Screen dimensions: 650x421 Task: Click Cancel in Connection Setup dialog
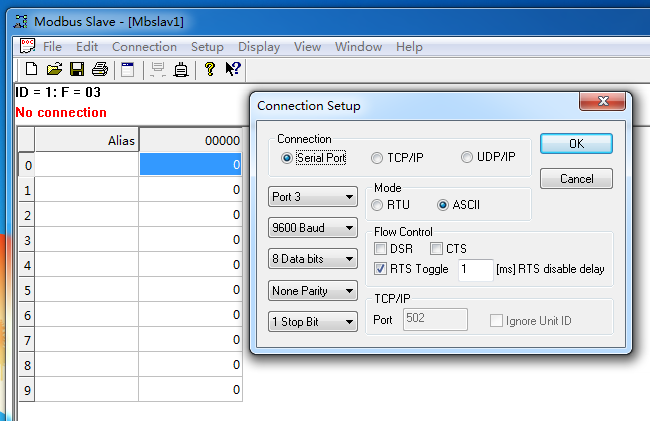(576, 179)
